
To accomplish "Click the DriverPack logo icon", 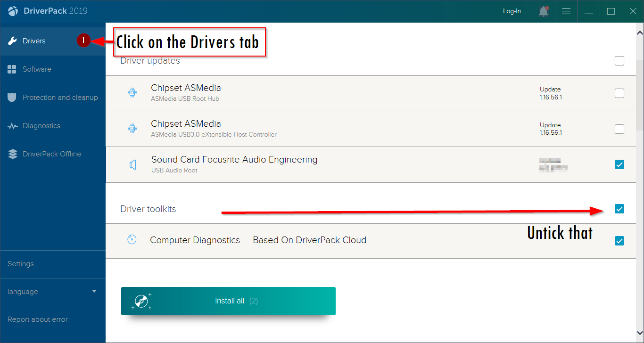I will click(12, 10).
